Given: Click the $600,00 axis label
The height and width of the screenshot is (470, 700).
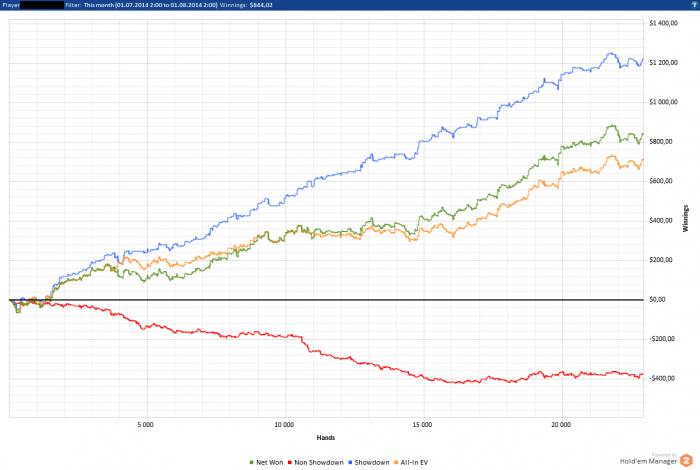Looking at the screenshot, I should point(661,181).
